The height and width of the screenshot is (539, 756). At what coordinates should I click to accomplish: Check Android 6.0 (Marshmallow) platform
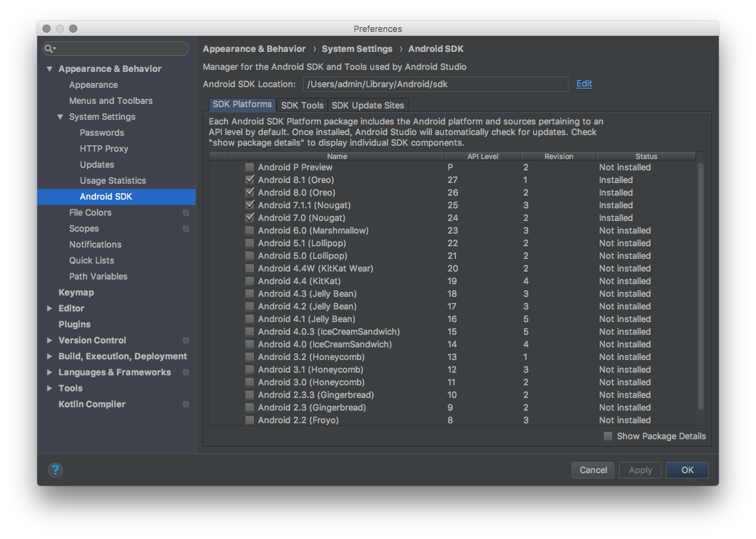[x=249, y=231]
